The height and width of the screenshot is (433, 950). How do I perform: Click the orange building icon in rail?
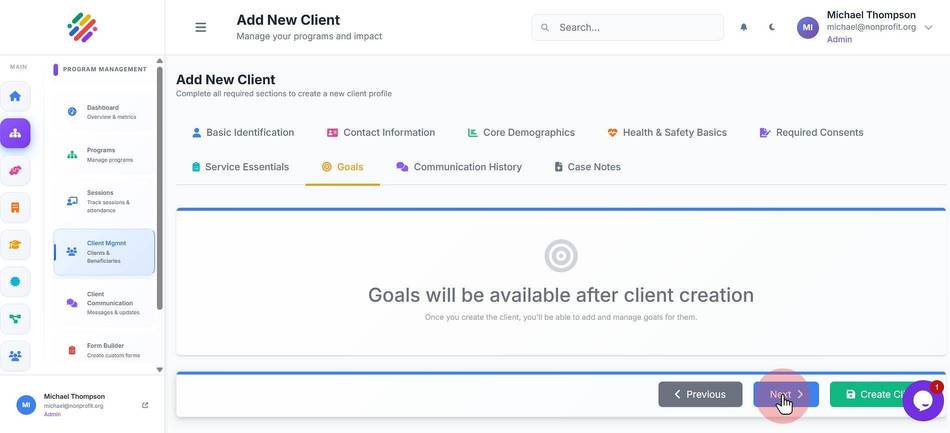(x=15, y=208)
